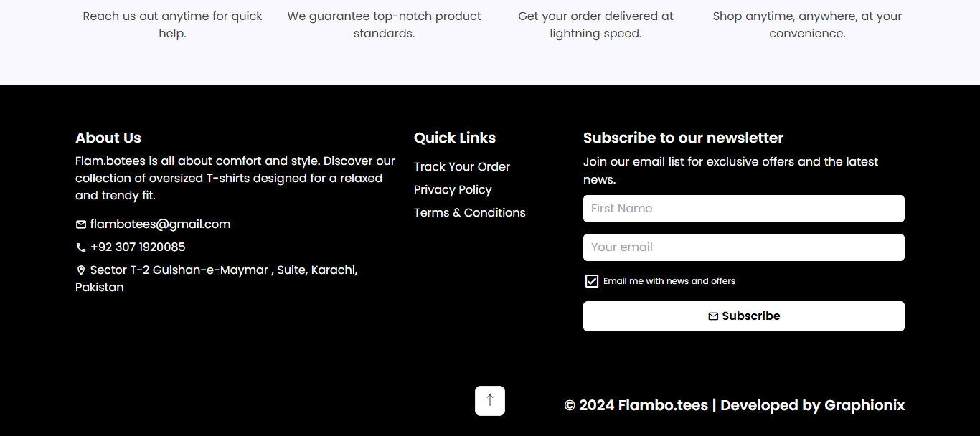
Task: Click the Email me with news and offers label
Action: (x=669, y=281)
